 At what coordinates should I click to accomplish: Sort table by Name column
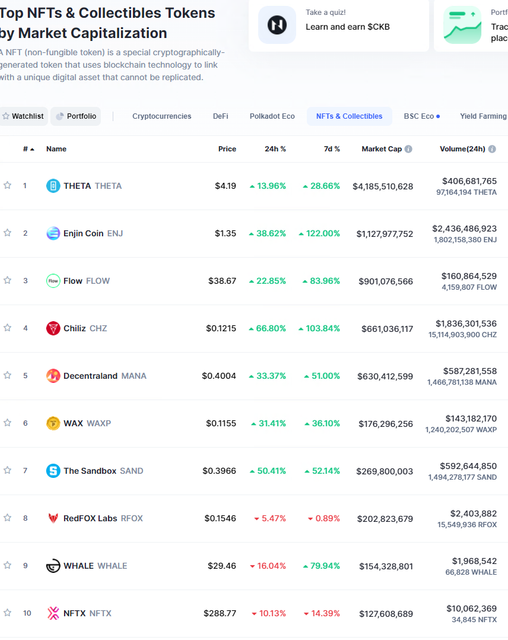[56, 149]
